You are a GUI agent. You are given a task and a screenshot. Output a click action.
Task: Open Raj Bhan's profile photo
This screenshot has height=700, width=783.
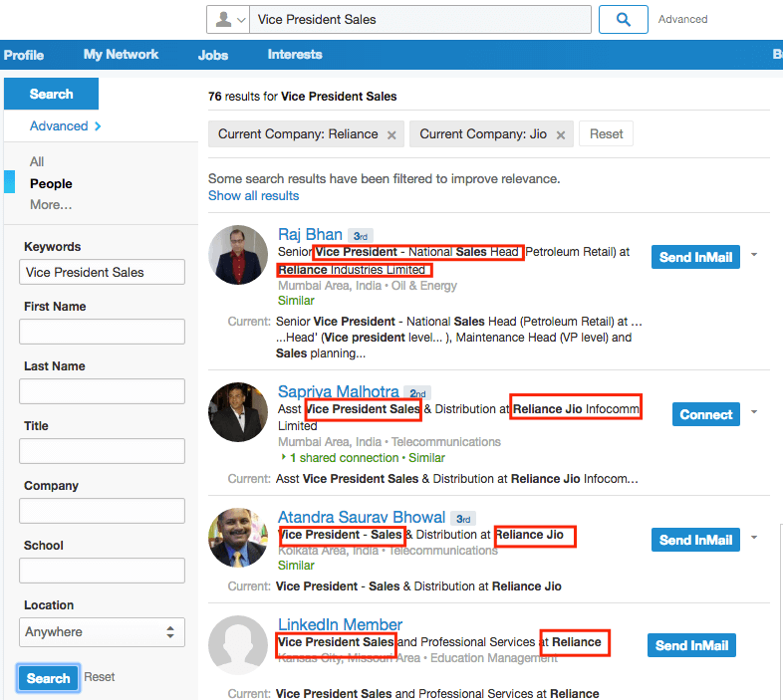[238, 255]
